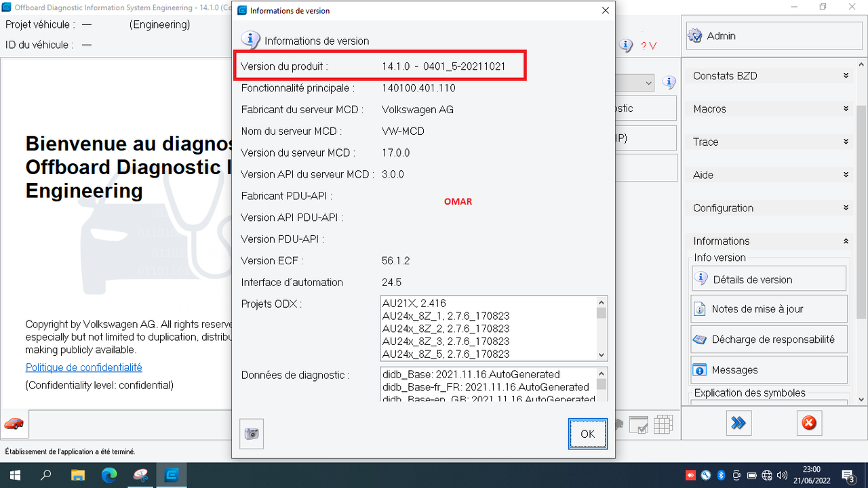Click the product version value 14.1.0
The width and height of the screenshot is (868, 488).
tap(443, 66)
